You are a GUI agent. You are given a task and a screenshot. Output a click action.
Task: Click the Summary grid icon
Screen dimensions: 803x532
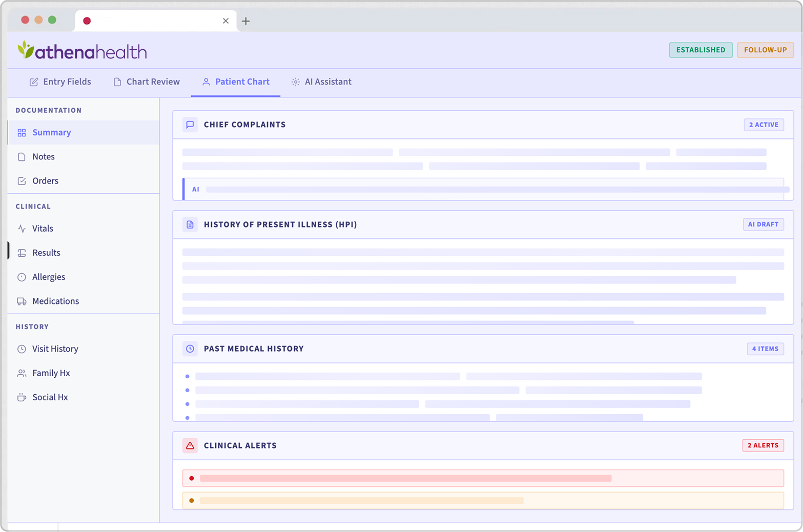(x=22, y=133)
